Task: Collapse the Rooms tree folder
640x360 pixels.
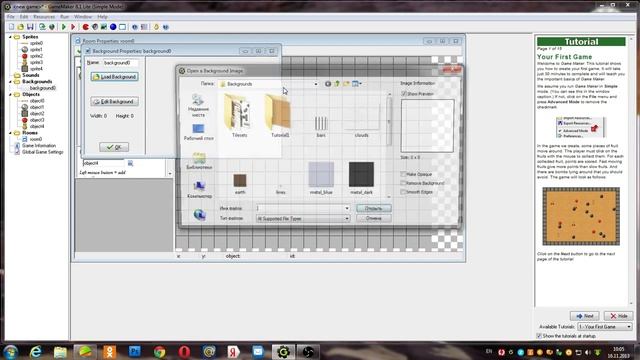Action: coord(10,133)
